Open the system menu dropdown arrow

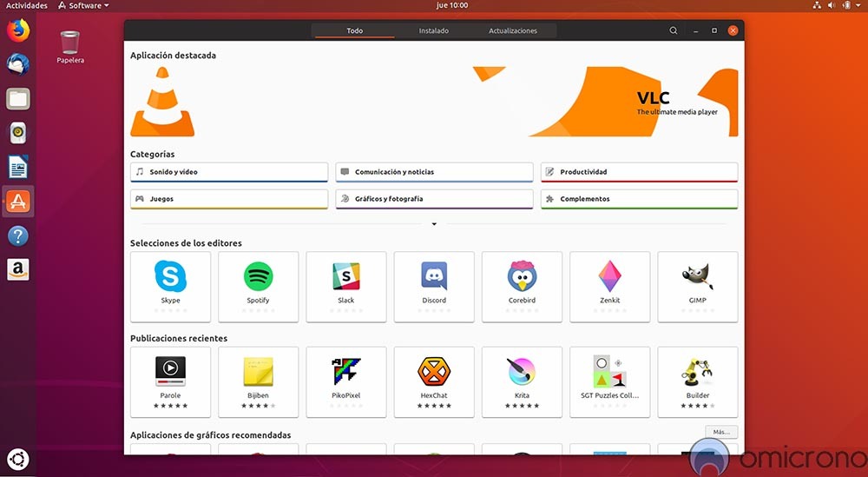pyautogui.click(x=859, y=5)
